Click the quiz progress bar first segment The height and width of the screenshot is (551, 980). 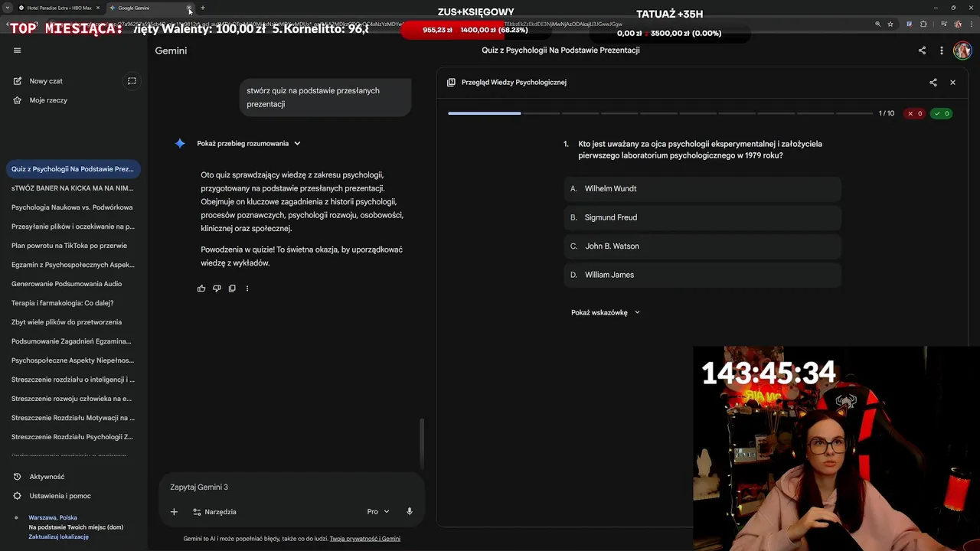click(484, 113)
